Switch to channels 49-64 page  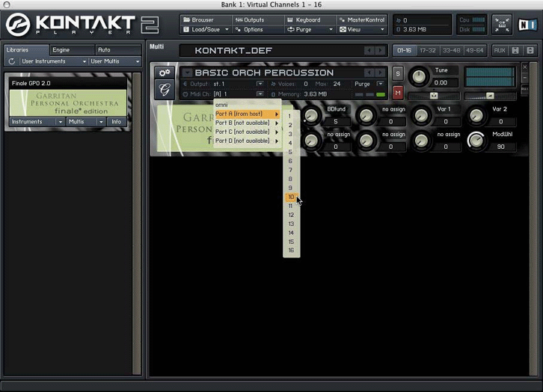(474, 51)
